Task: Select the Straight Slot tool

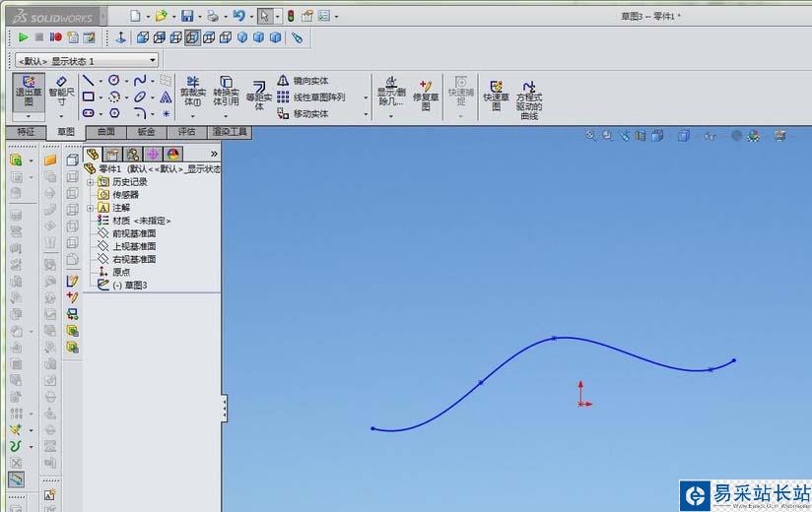Action: pos(88,113)
